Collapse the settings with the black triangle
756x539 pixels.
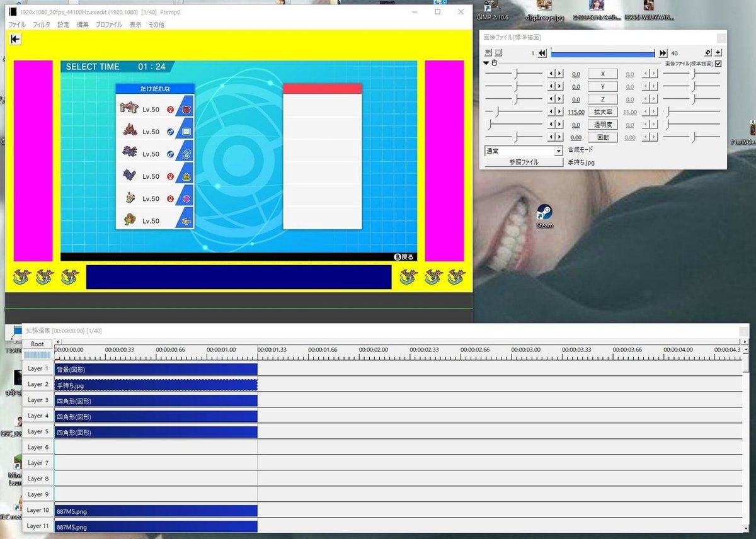486,63
